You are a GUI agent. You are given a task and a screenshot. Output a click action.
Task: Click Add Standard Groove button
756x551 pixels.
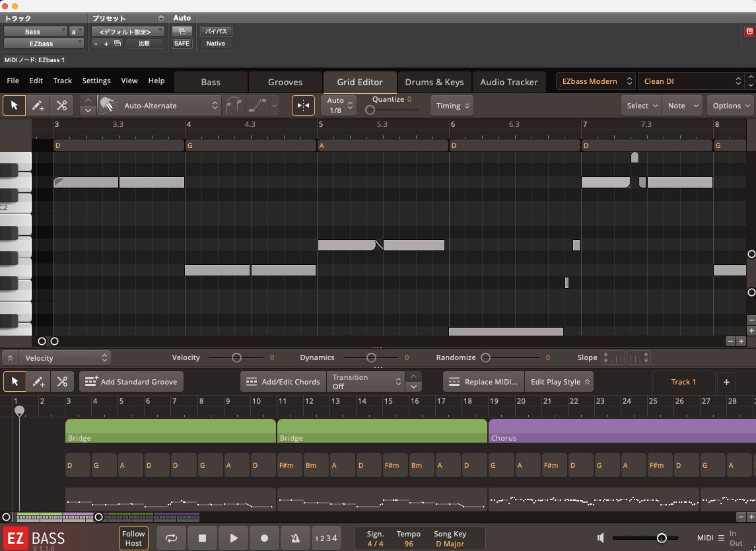coord(131,382)
